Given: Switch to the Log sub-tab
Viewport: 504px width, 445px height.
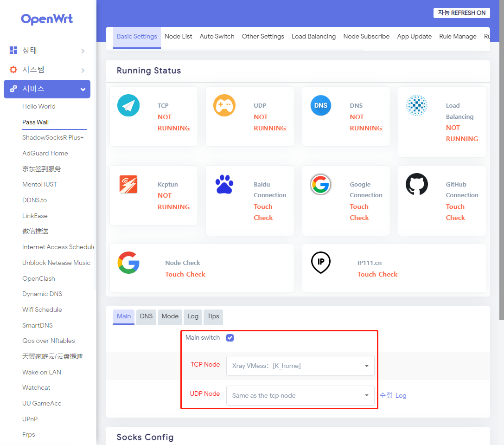Looking at the screenshot, I should (193, 316).
